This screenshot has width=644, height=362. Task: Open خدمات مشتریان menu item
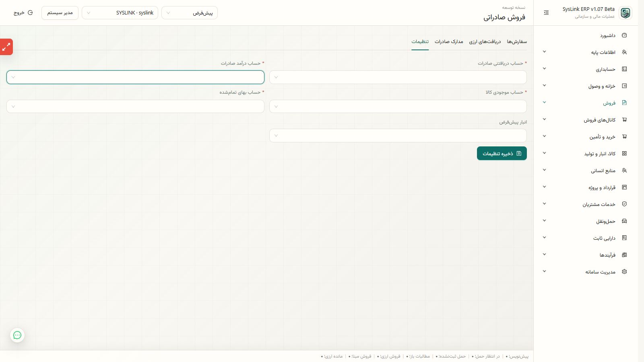tap(586, 204)
